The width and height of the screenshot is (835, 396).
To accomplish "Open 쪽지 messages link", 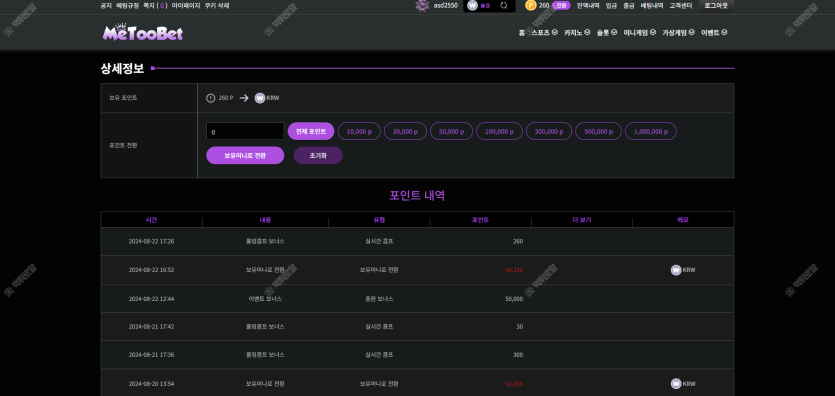I will 155,6.
